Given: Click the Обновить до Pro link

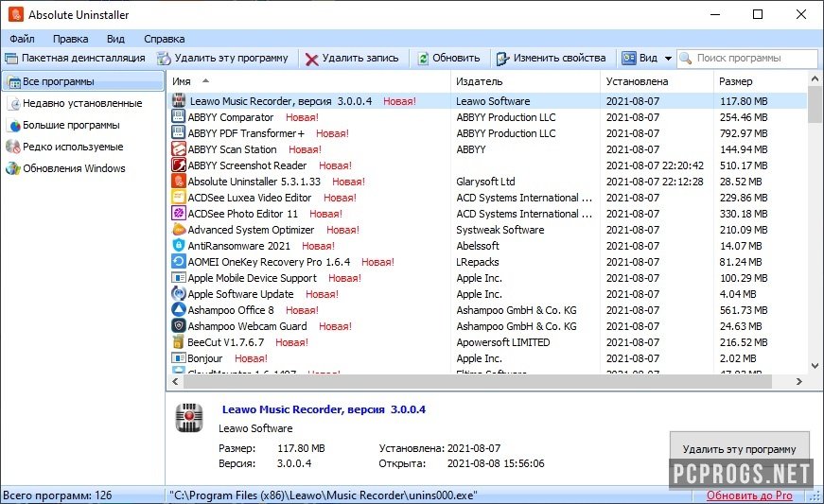Looking at the screenshot, I should coord(749,495).
